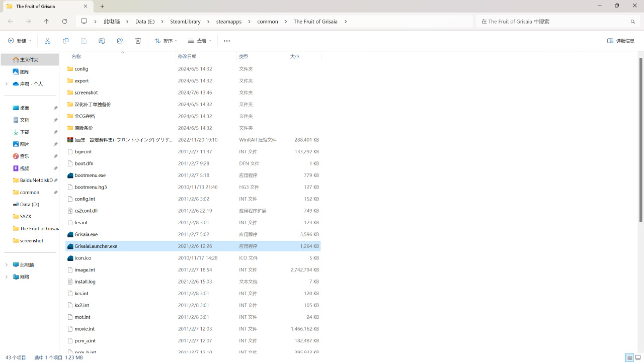Go up one folder level
Screen dimensions: 644x362
pos(46,21)
